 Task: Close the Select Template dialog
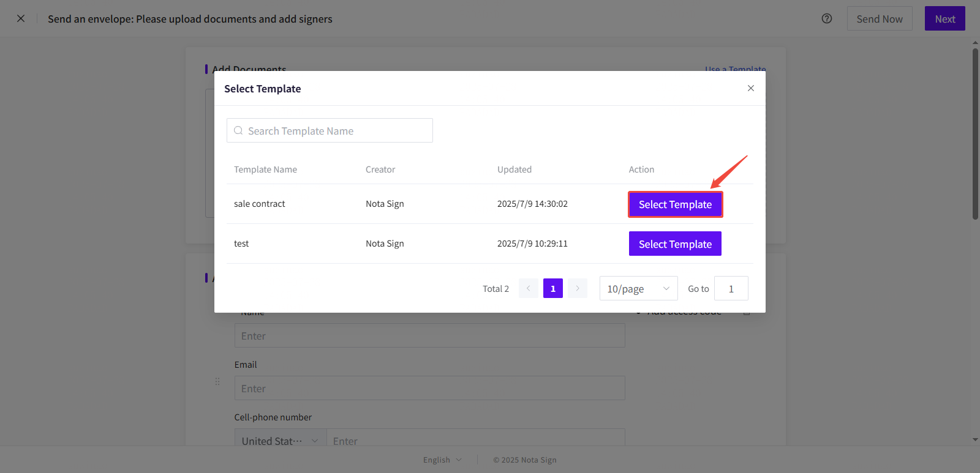pyautogui.click(x=750, y=88)
